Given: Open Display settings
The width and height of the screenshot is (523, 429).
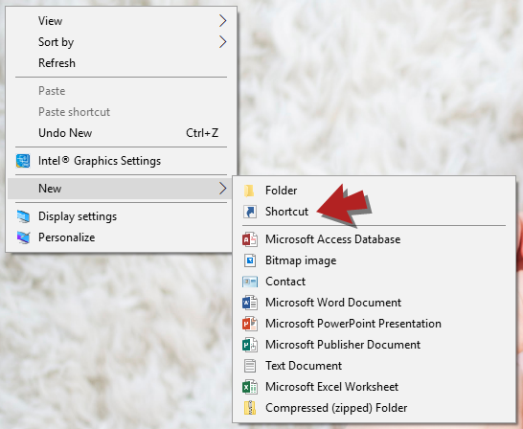Looking at the screenshot, I should pyautogui.click(x=120, y=216).
